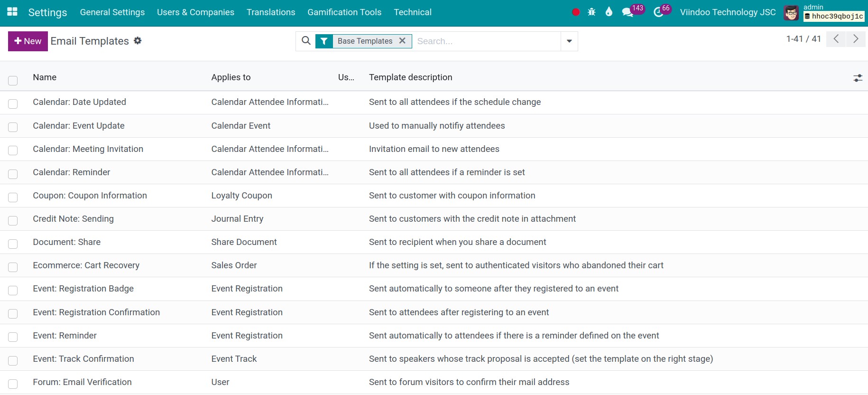Open the Event: Registration Confirmation template
Viewport: 868px width, 395px height.
[96, 312]
